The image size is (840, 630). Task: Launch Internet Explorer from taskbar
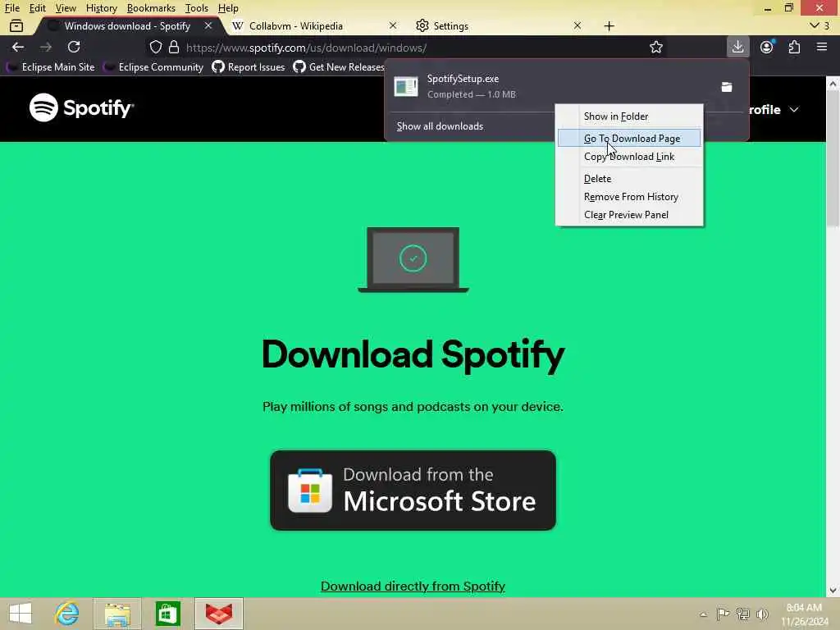click(67, 614)
